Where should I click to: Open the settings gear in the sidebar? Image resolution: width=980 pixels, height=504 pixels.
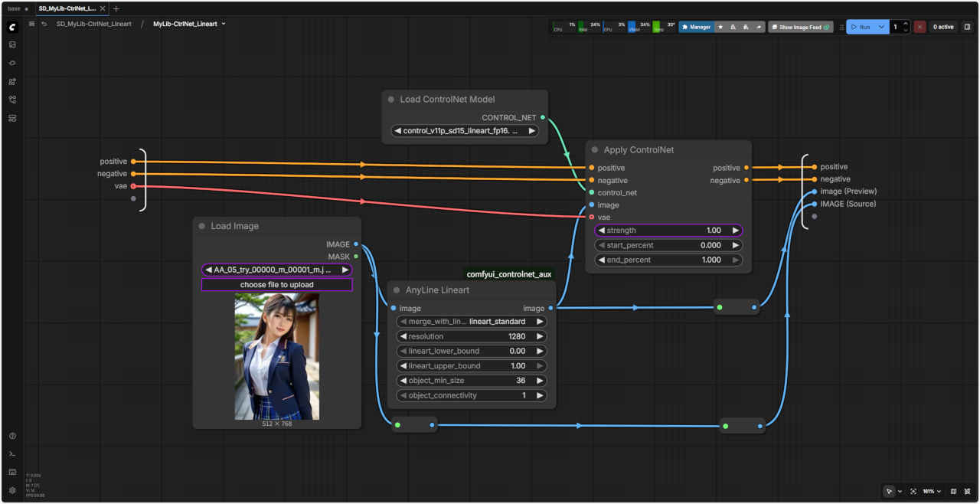pos(12,490)
